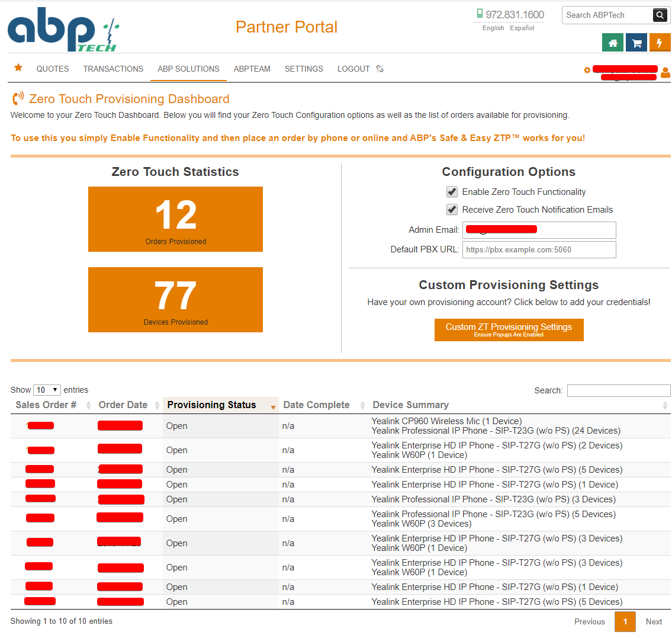Screen dimensions: 672x638
Task: Click 'Yealink W60P (3 Devices)' text
Action: [x=422, y=524]
